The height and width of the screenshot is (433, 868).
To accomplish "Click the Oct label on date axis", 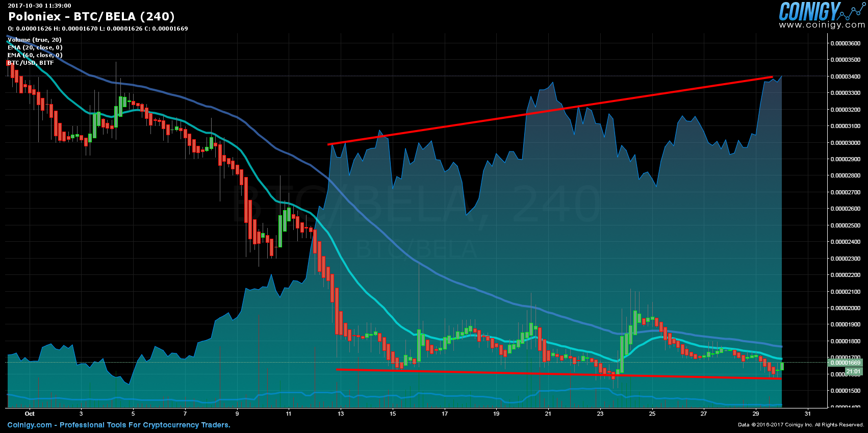I will pos(30,414).
